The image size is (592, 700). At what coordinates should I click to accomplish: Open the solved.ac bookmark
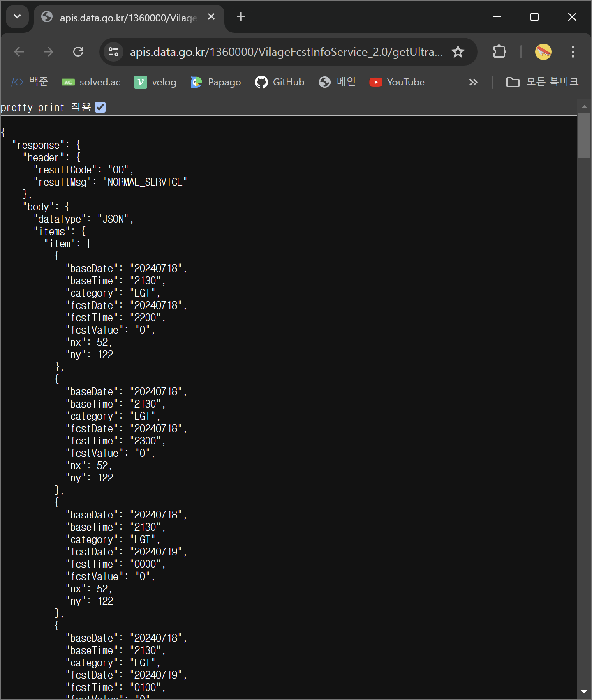click(91, 82)
